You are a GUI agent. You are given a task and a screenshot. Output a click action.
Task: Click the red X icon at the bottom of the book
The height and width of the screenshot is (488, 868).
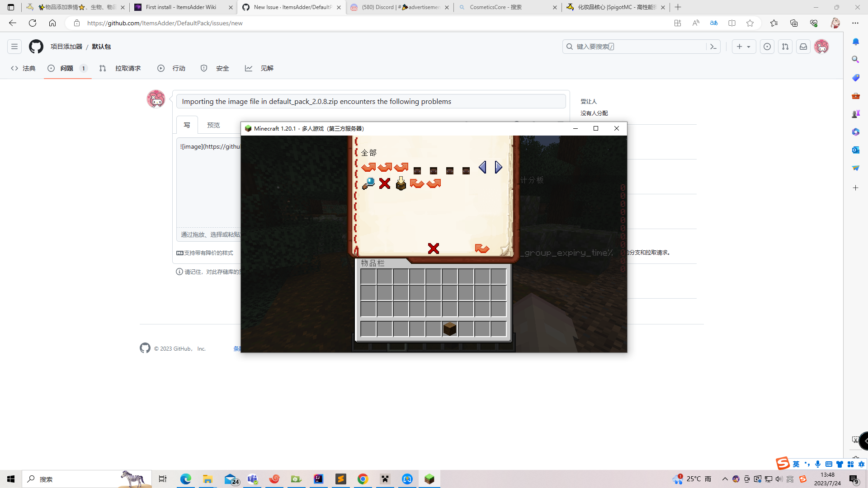433,248
